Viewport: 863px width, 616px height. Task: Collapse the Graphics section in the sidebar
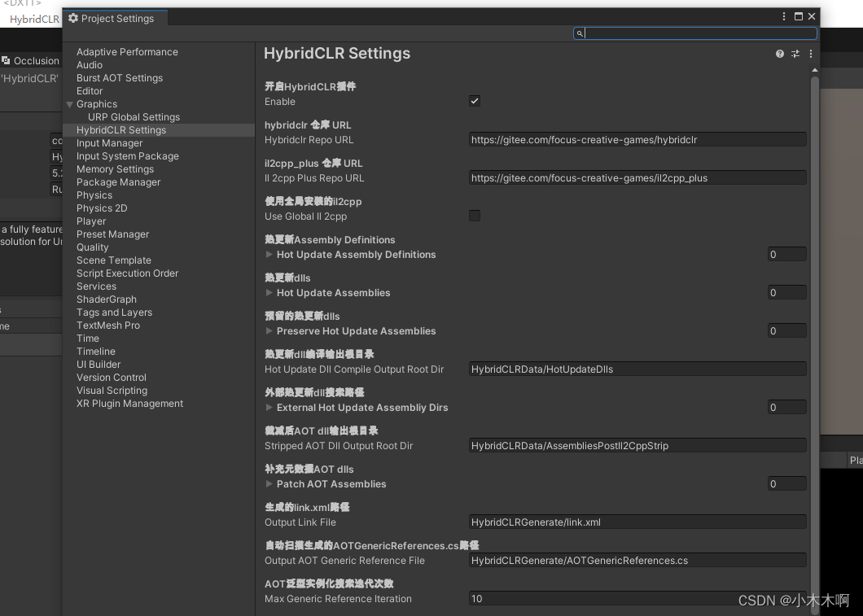[x=70, y=103]
